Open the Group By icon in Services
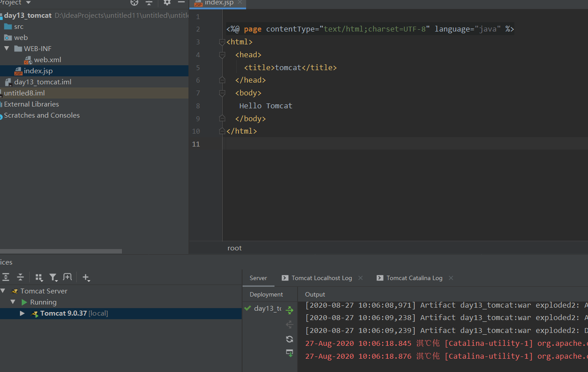 coord(39,277)
